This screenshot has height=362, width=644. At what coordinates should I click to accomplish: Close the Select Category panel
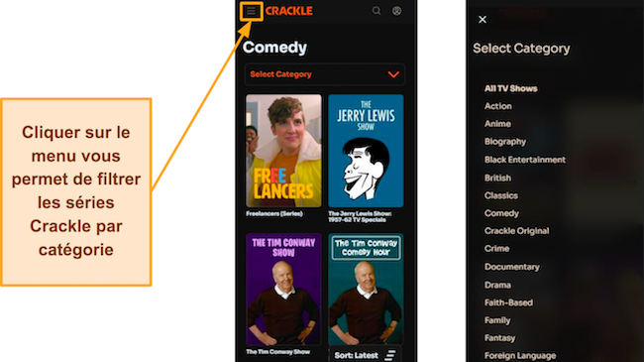pyautogui.click(x=483, y=19)
